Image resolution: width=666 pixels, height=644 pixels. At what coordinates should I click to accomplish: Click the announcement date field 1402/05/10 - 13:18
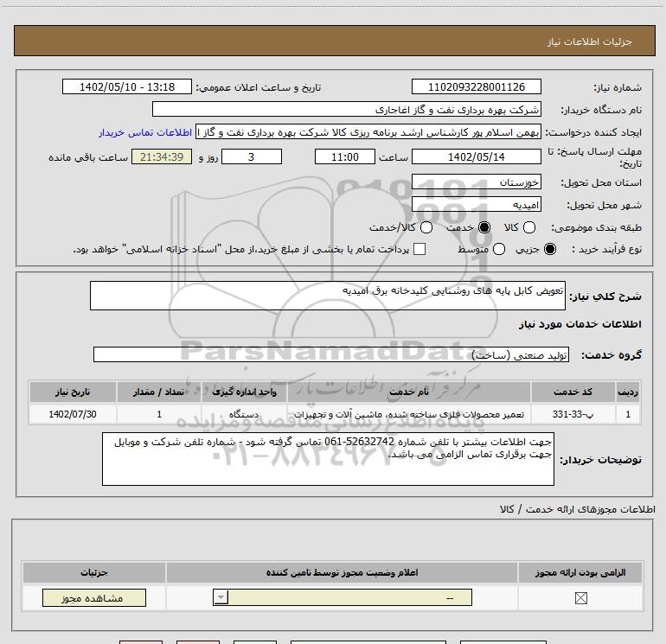[x=127, y=86]
